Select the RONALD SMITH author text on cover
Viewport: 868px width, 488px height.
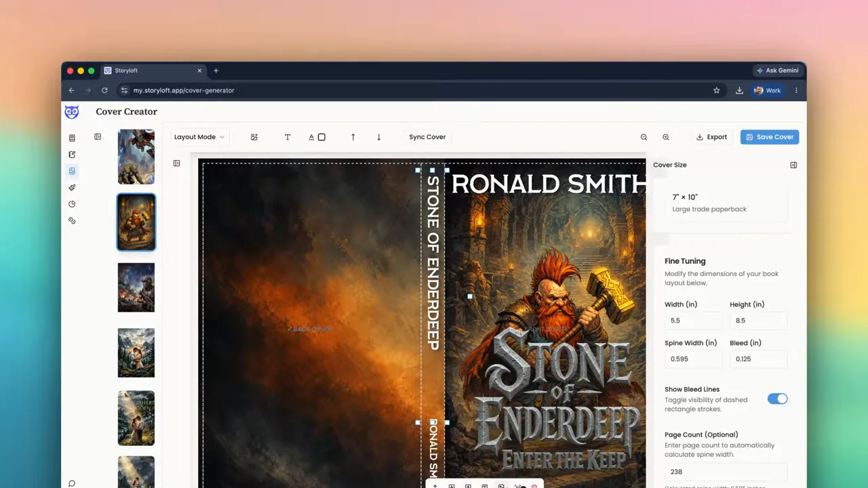pos(548,184)
